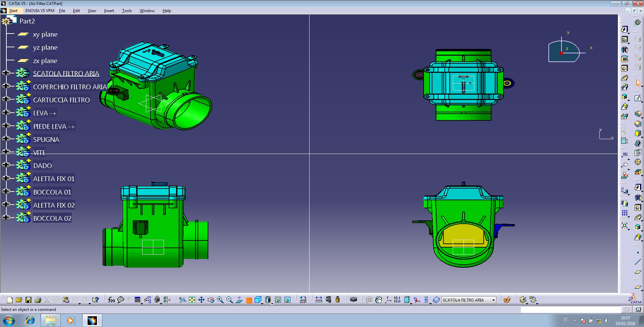Open the Window menu
This screenshot has width=644, height=327.
[x=147, y=11]
